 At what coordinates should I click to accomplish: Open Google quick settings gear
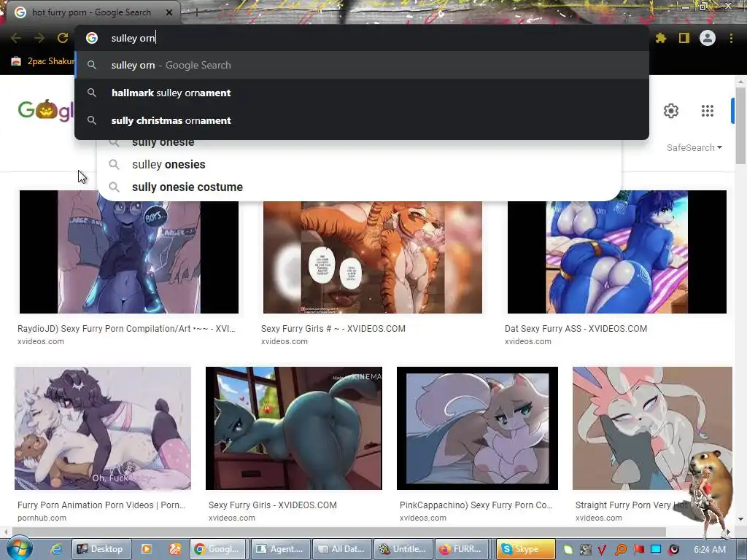click(x=671, y=111)
